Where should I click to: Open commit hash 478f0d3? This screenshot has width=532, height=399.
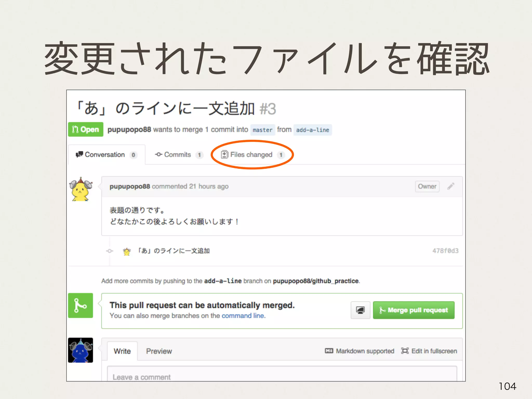(x=445, y=251)
